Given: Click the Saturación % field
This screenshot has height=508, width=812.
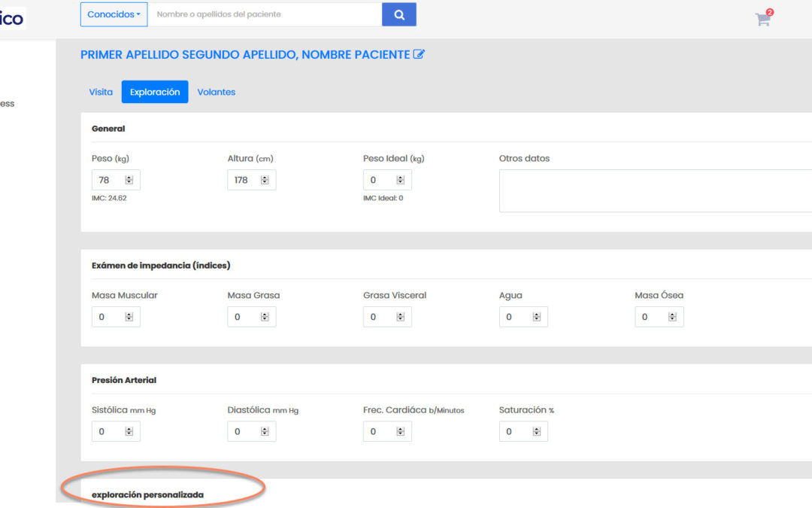Looking at the screenshot, I should [x=523, y=431].
